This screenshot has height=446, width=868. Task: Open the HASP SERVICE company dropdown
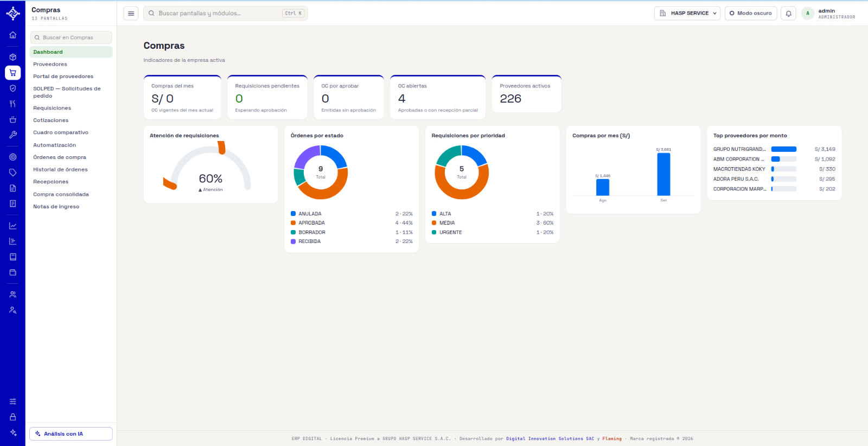pos(687,13)
